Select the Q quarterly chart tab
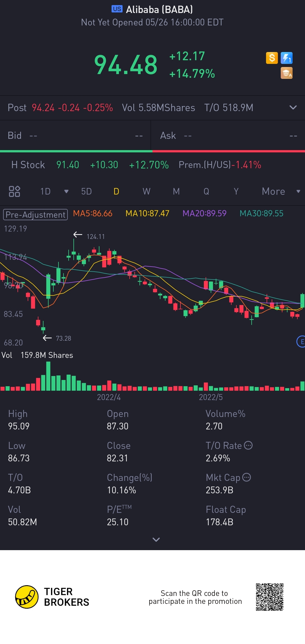Image resolution: width=305 pixels, height=644 pixels. 206,191
